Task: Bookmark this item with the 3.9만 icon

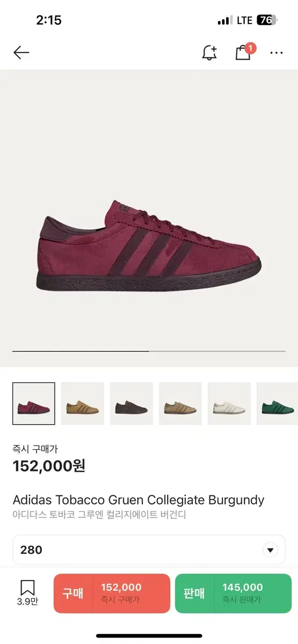Action: tap(27, 592)
